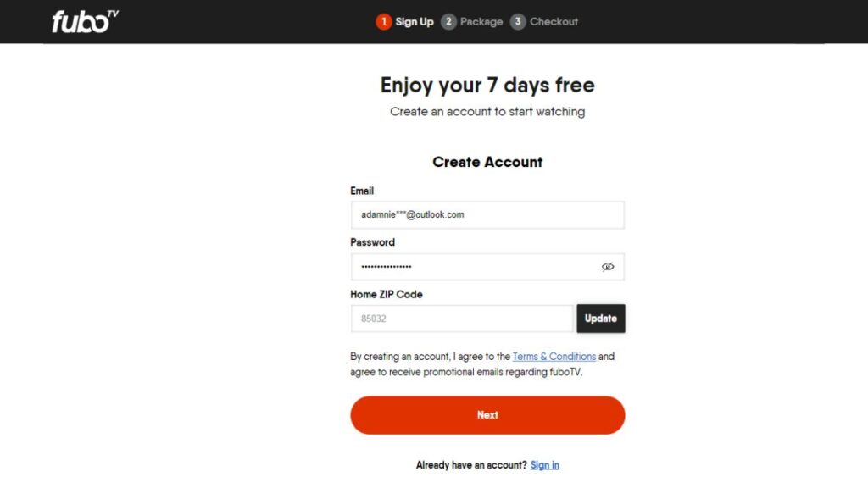Show password using the eye icon
The image size is (868, 488).
608,267
